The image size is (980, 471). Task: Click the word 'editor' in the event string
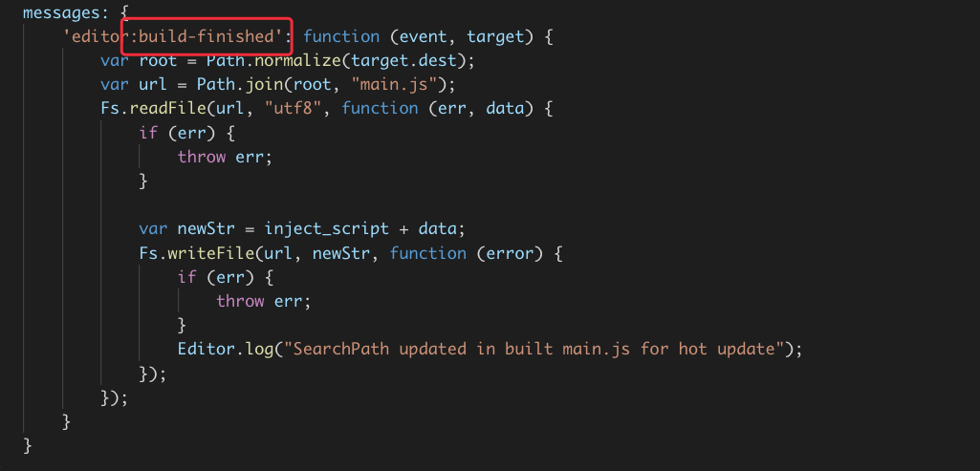(x=95, y=37)
